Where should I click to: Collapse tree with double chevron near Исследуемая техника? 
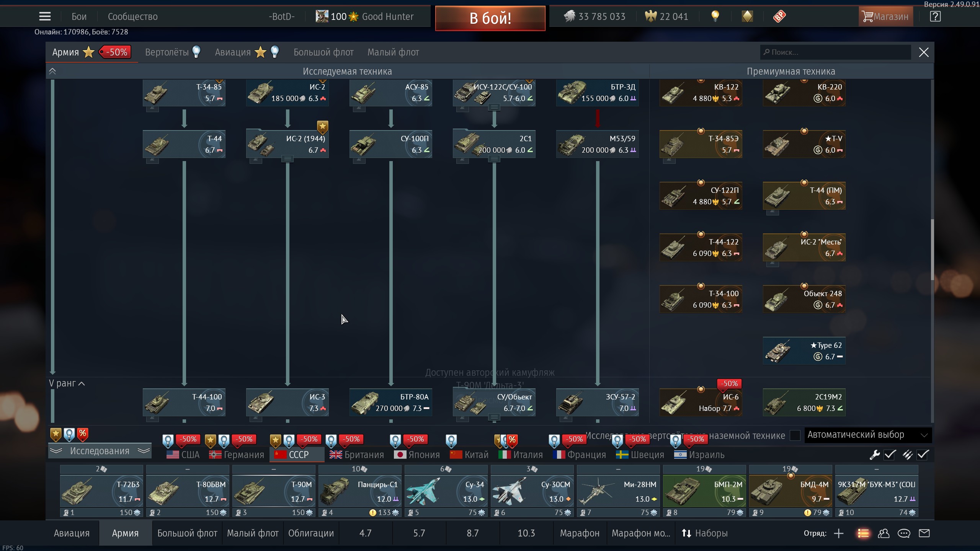(x=52, y=71)
